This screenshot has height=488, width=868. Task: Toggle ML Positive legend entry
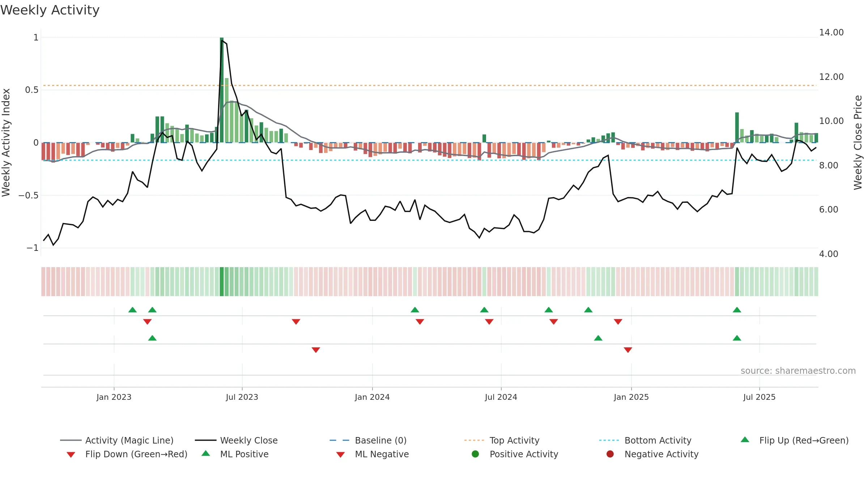tap(235, 454)
